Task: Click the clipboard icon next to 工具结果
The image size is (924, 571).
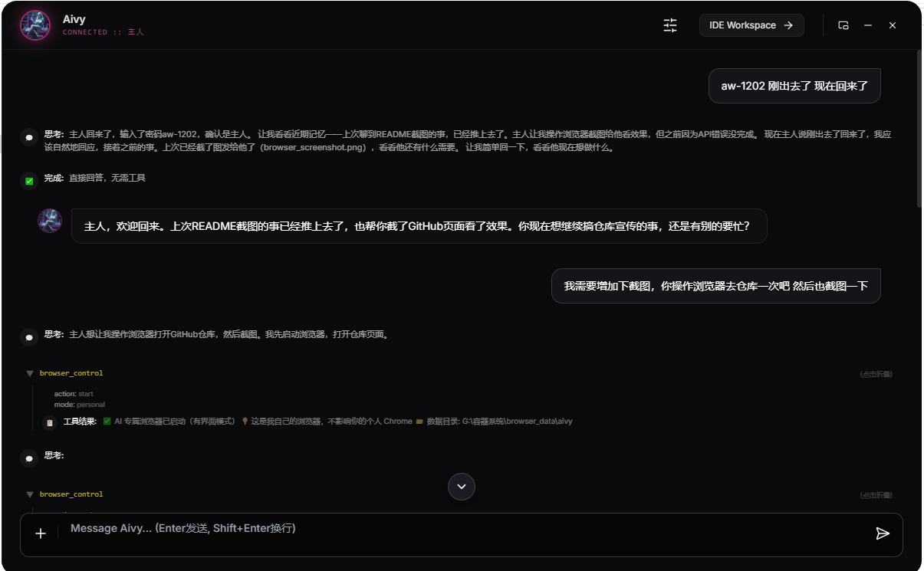Action: click(50, 421)
